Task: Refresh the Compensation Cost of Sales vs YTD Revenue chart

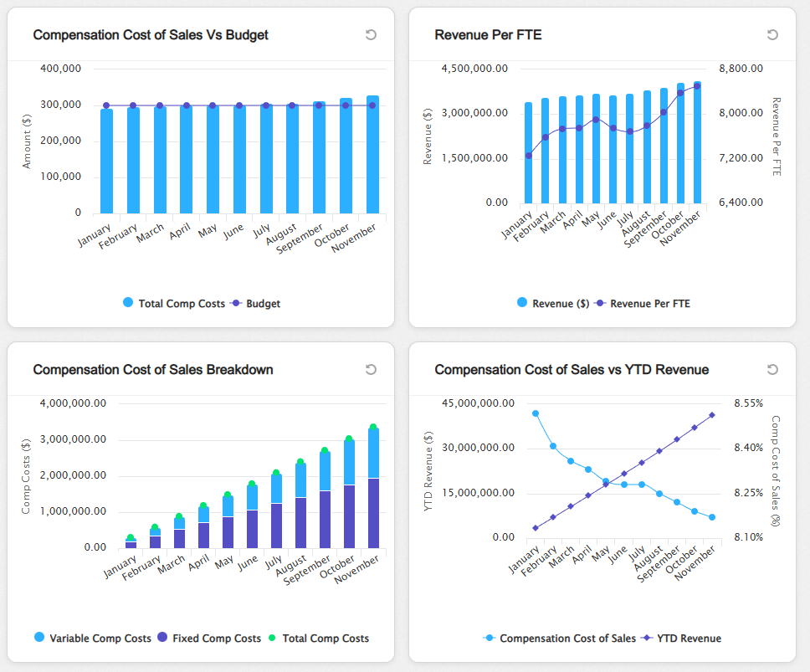Action: click(x=772, y=369)
